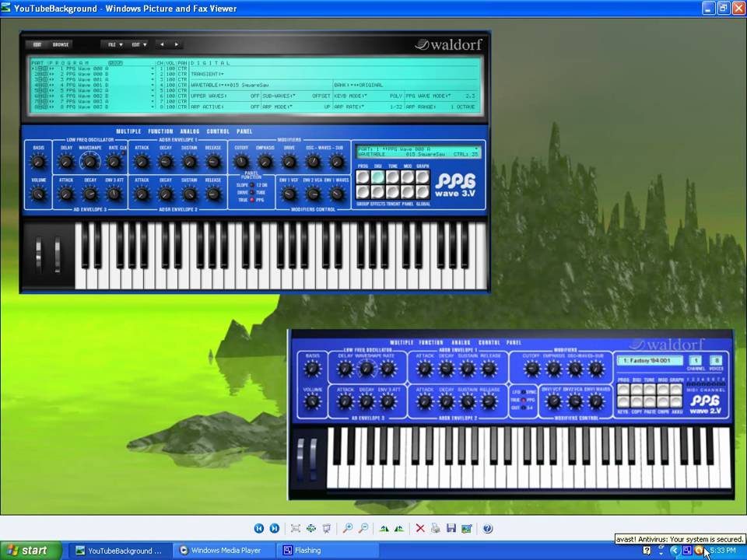Open the Start menu
This screenshot has width=747, height=560.
coord(31,551)
